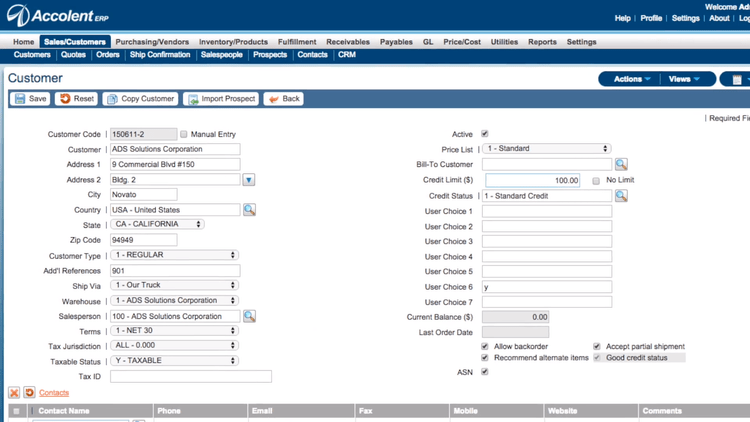This screenshot has height=422, width=750.
Task: Click the grid icon in contacts table header
Action: (x=16, y=411)
